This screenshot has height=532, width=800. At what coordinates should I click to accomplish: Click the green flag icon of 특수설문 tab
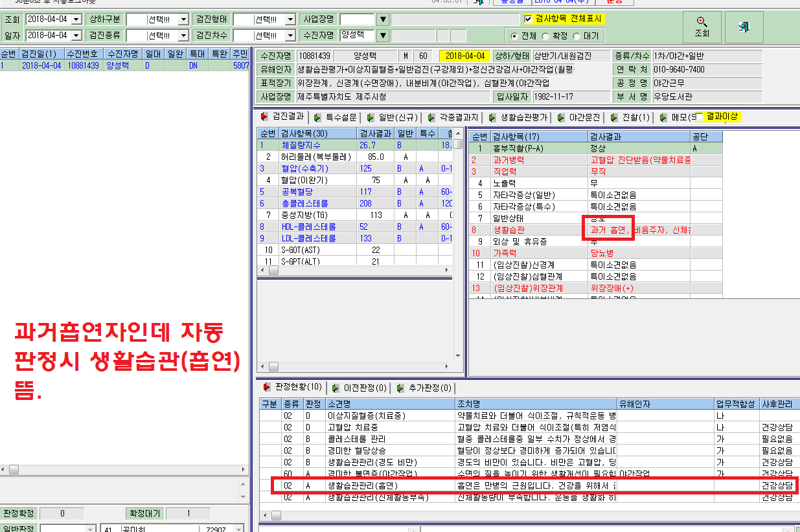click(317, 118)
